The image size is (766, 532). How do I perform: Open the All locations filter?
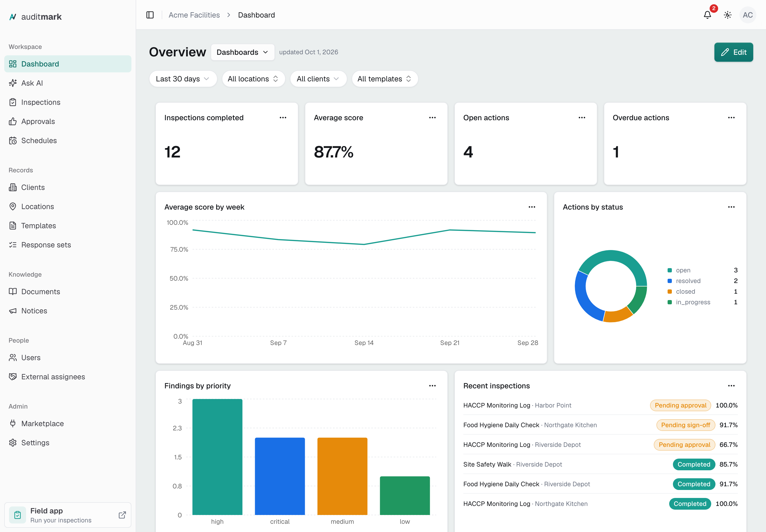pos(253,79)
